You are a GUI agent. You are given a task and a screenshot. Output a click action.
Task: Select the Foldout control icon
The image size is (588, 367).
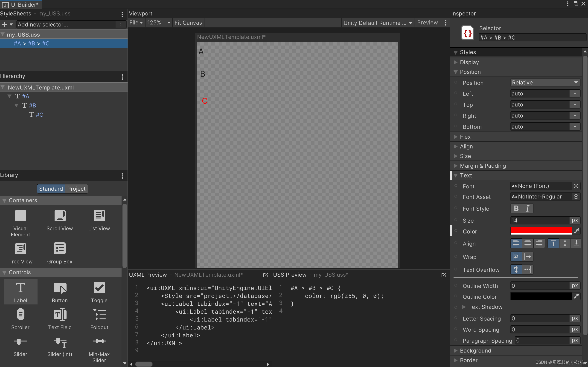click(x=99, y=315)
